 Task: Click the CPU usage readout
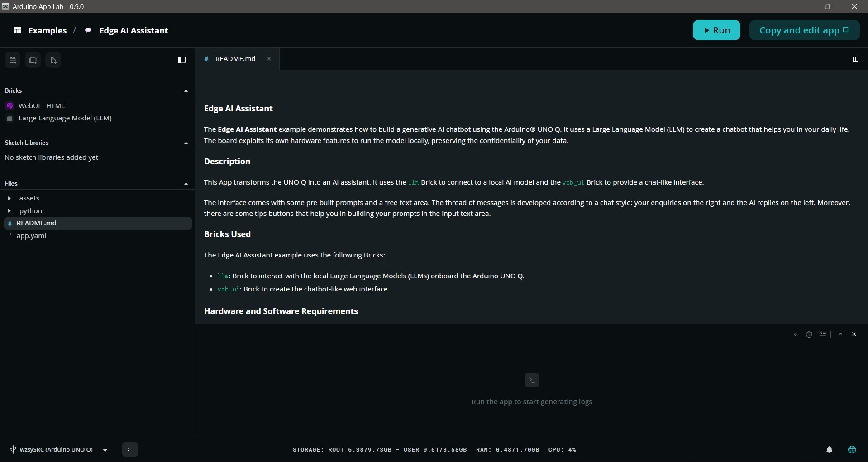click(x=562, y=450)
